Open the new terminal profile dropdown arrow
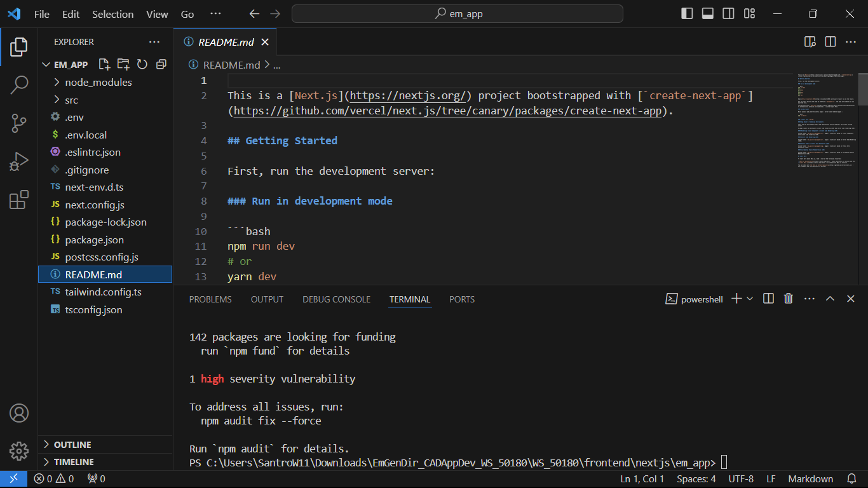The width and height of the screenshot is (868, 488). pos(750,299)
